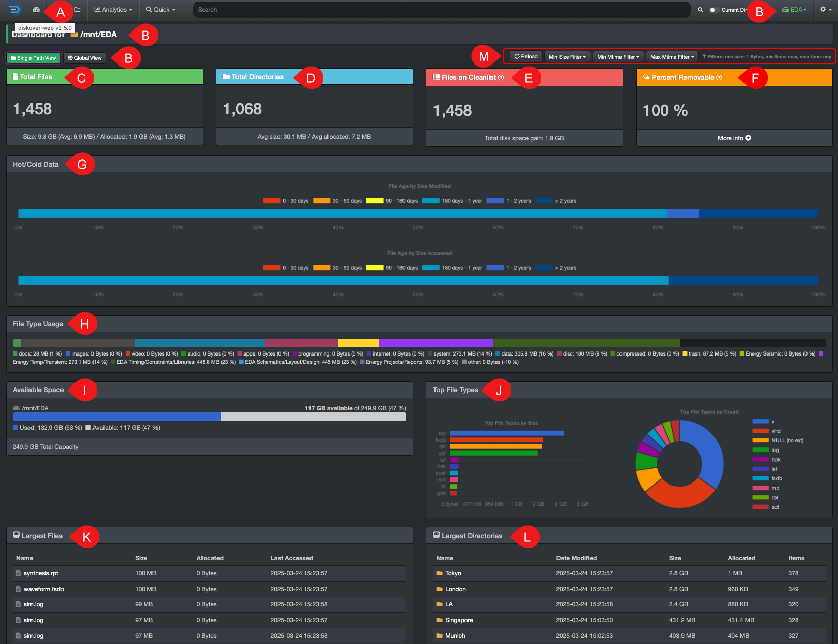Click the orange folder icon beside /mnt/EDA title
This screenshot has width=838, height=644.
click(74, 35)
